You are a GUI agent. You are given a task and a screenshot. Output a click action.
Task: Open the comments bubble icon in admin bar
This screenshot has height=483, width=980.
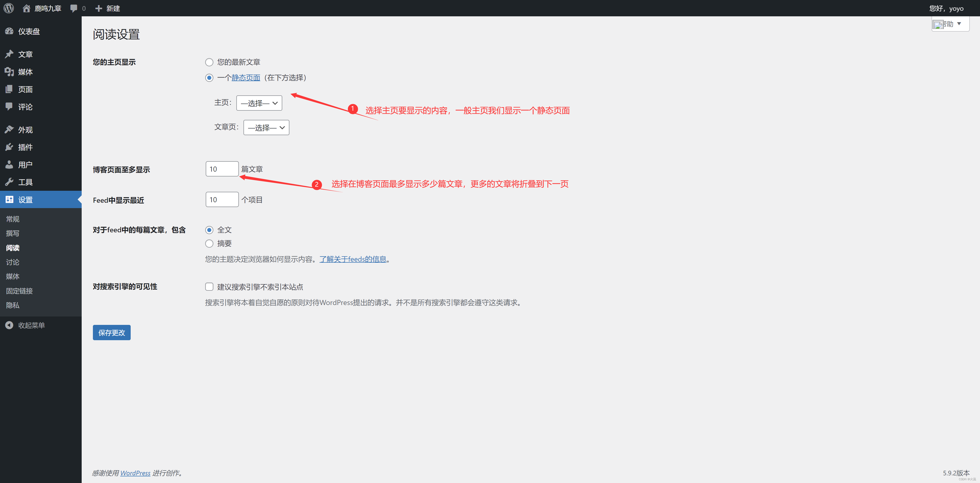click(74, 8)
